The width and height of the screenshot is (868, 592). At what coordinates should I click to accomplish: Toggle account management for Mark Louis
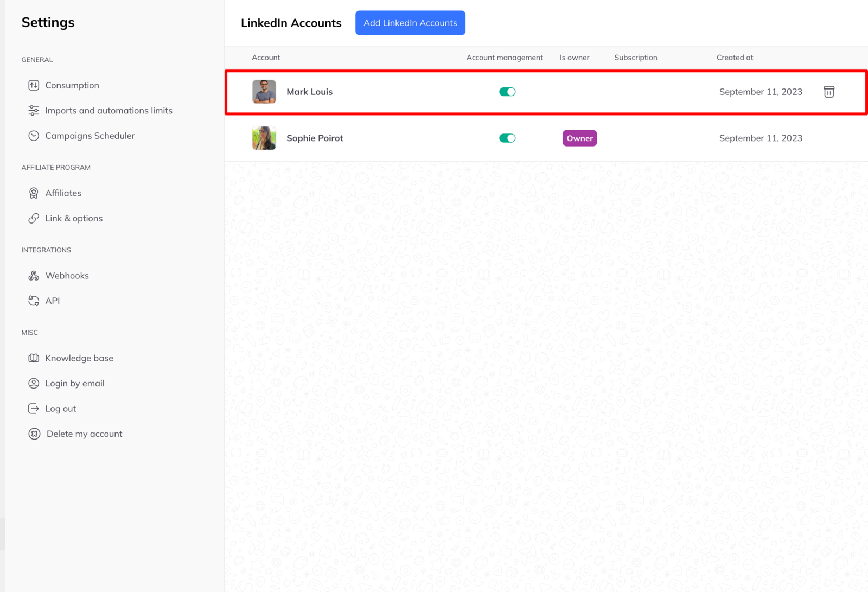click(x=507, y=92)
